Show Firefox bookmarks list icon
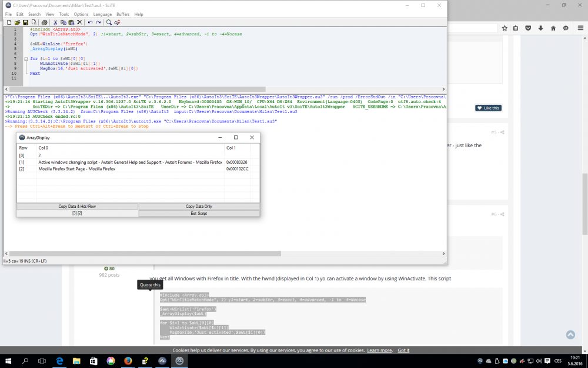Screen dimensions: 588x368 tap(516, 28)
